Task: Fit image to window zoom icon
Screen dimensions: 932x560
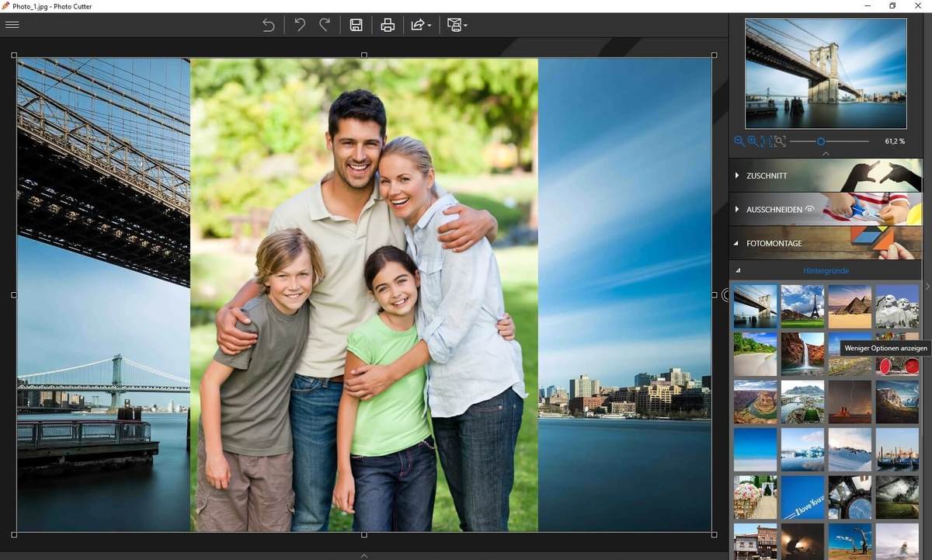Action: click(x=780, y=141)
